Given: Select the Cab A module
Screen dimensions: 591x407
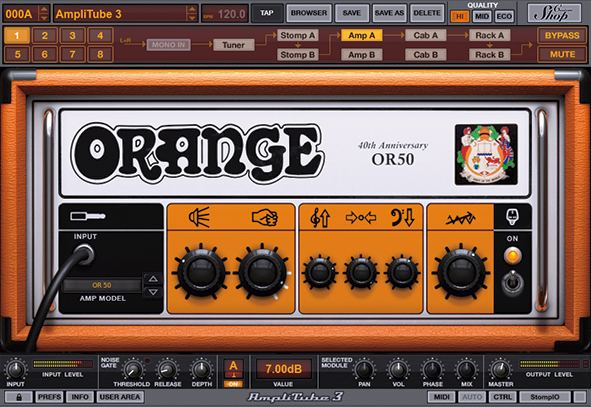Looking at the screenshot, I should pyautogui.click(x=426, y=35).
